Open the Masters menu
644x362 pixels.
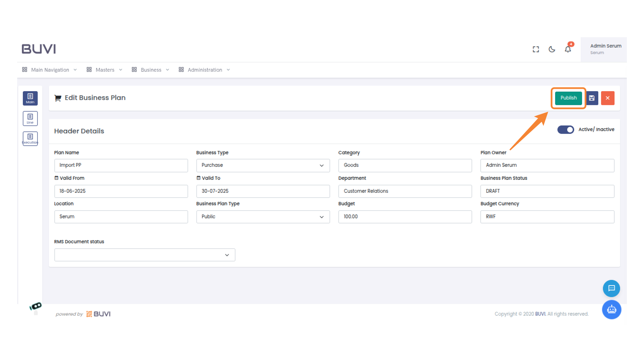(x=104, y=70)
